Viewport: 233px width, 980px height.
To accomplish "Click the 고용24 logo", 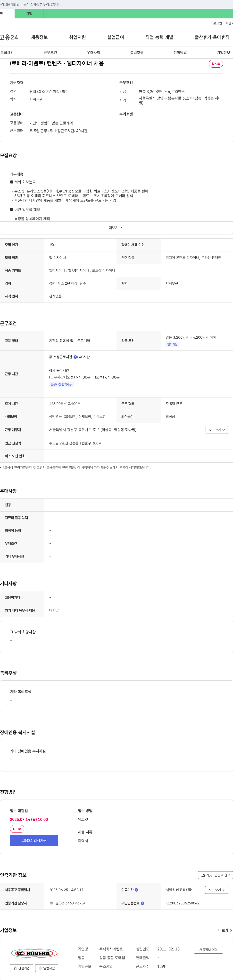I will click(x=9, y=37).
